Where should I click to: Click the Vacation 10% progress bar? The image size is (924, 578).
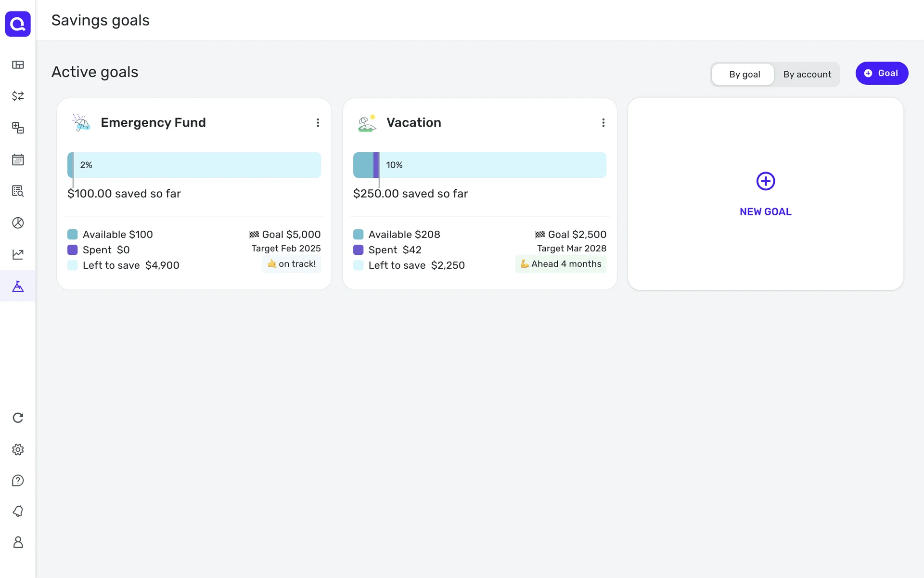[x=479, y=165]
